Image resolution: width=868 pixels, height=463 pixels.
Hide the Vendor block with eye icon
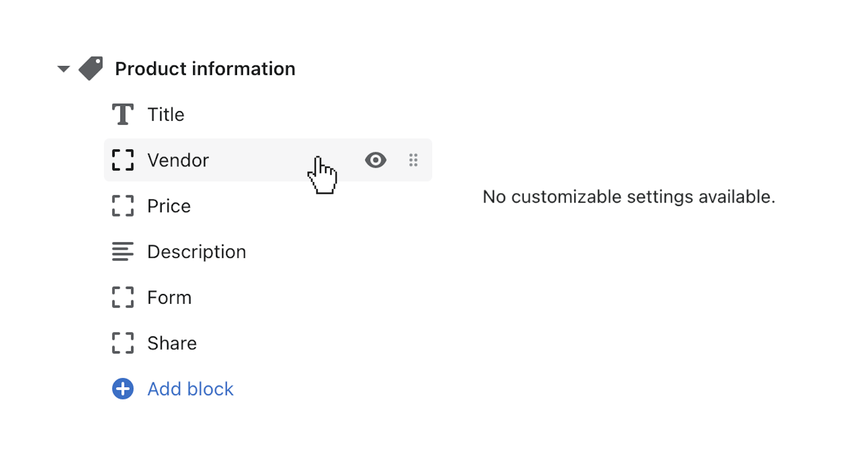pyautogui.click(x=375, y=160)
